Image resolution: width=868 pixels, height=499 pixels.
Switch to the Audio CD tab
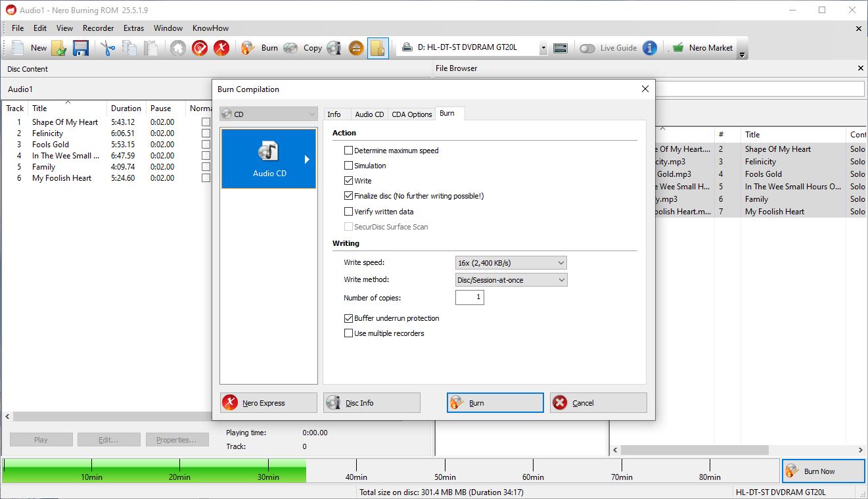point(369,114)
